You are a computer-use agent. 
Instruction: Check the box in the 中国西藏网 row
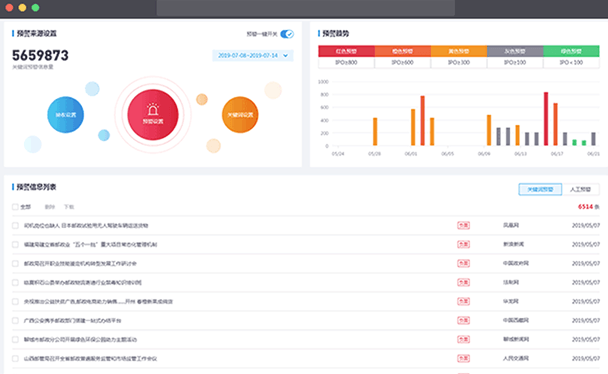(x=15, y=321)
